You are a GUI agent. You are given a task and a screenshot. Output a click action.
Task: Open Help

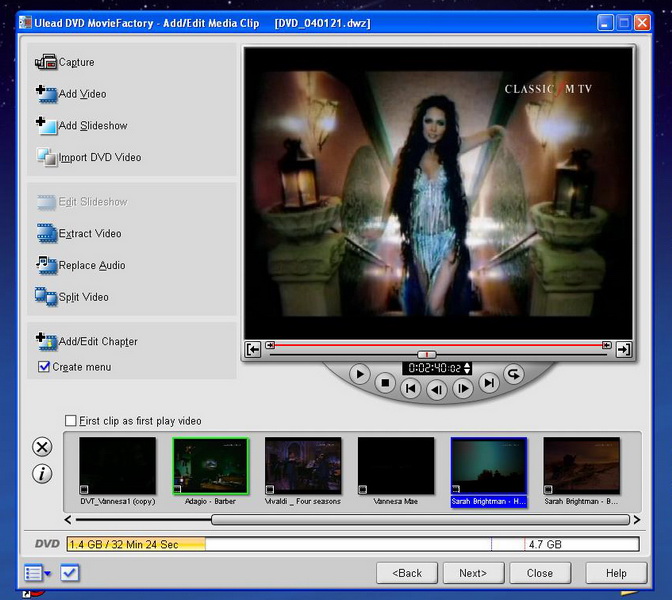(616, 573)
